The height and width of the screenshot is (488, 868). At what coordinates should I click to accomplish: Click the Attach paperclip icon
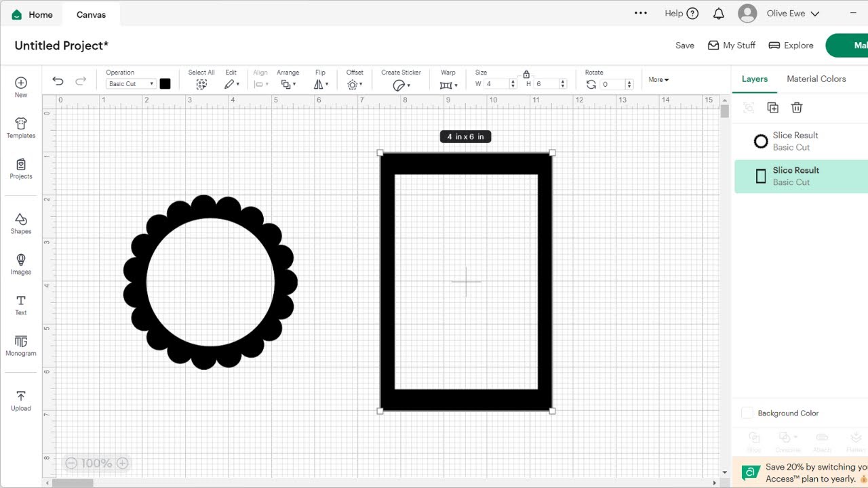pyautogui.click(x=822, y=438)
